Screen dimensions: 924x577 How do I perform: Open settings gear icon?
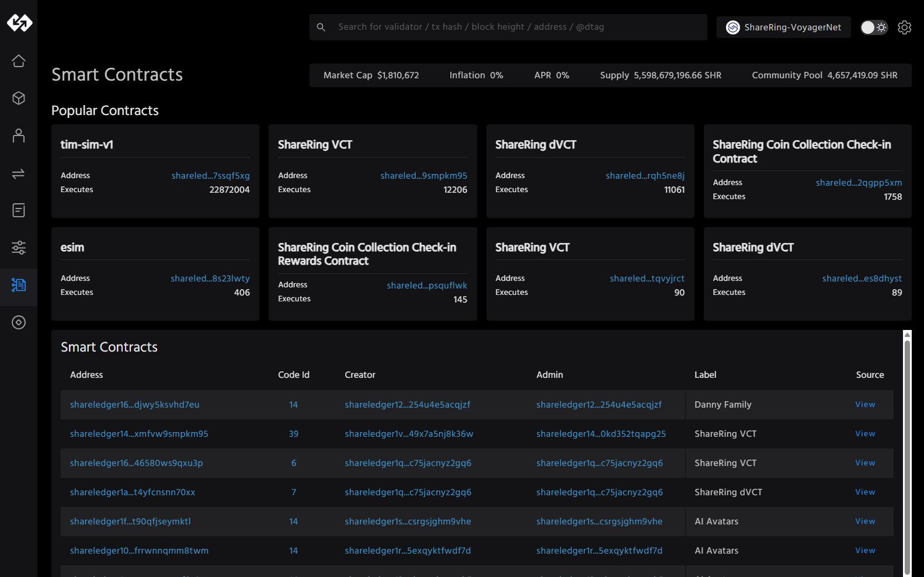pyautogui.click(x=904, y=27)
